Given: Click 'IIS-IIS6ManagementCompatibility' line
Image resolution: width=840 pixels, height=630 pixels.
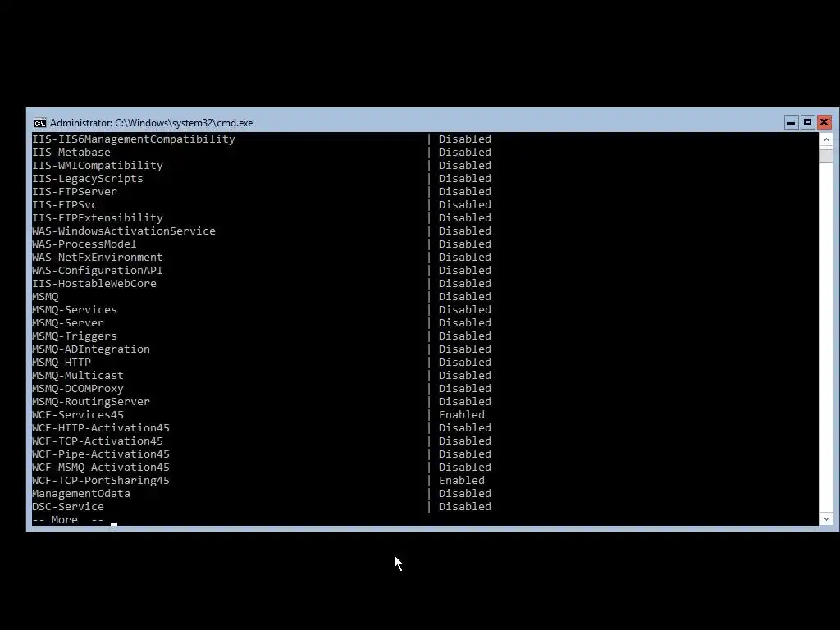Looking at the screenshot, I should click(262, 139).
